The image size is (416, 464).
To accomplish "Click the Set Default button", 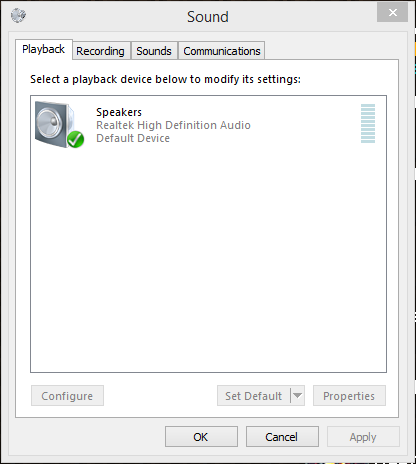I will tap(254, 396).
